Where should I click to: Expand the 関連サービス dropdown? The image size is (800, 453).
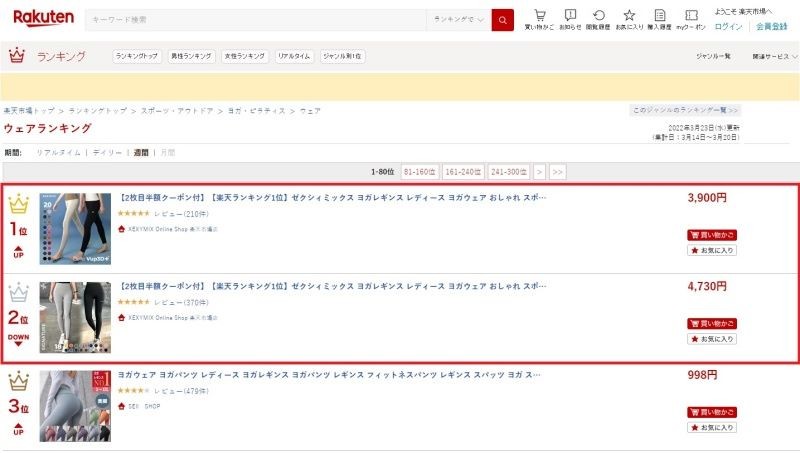point(775,57)
